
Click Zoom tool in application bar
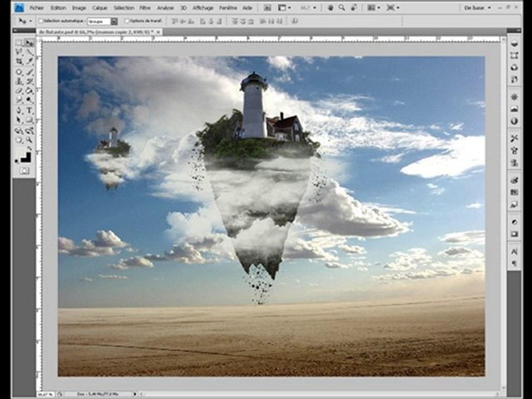(x=341, y=7)
